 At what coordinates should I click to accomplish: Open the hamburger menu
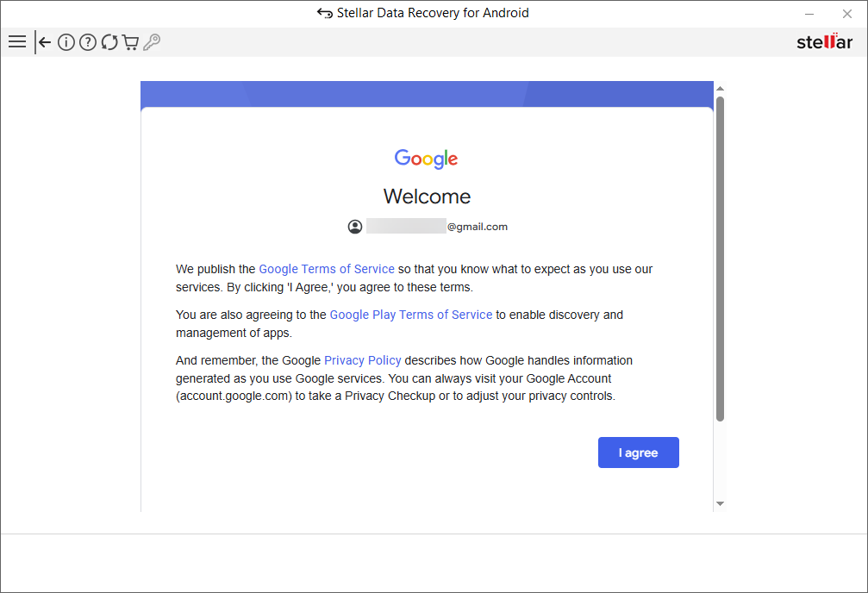coord(16,42)
